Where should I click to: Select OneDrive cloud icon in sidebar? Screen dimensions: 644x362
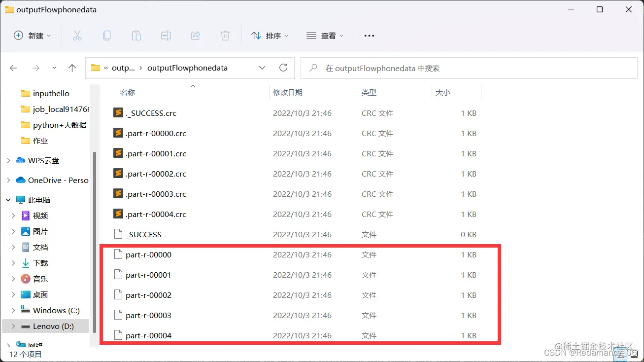[21, 180]
